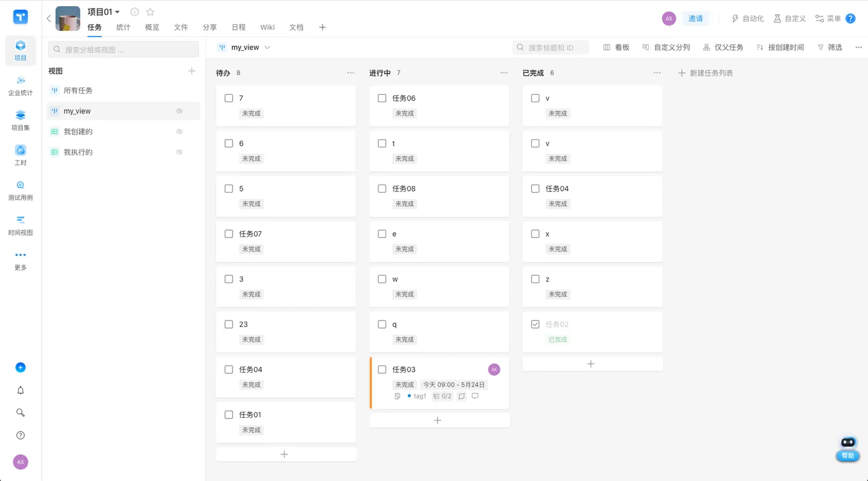Open 自定义 customization settings
Viewport: 868px width, 481px height.
[x=790, y=19]
